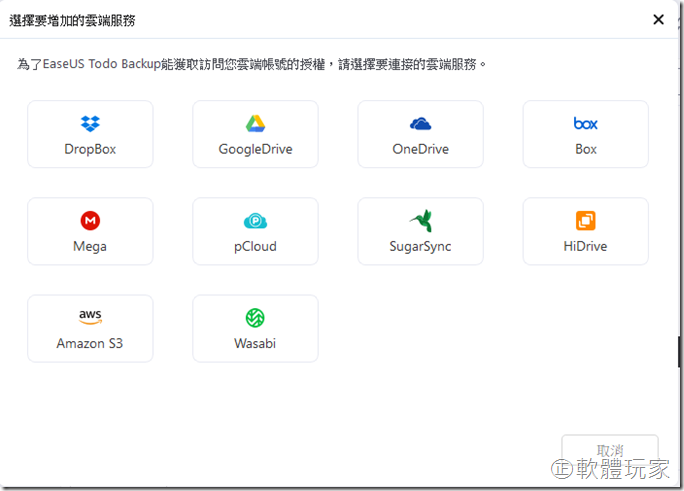
Task: Choose the SugarSync hummingbird icon
Action: 420,221
